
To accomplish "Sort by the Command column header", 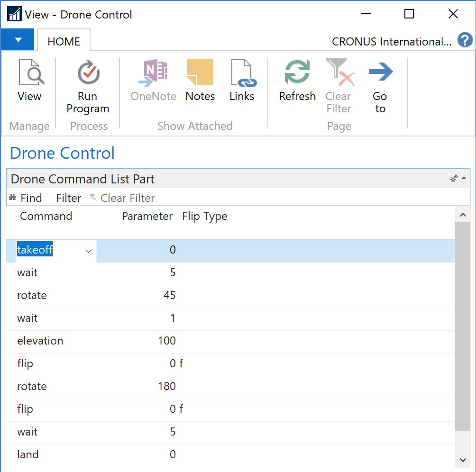I will point(46,216).
